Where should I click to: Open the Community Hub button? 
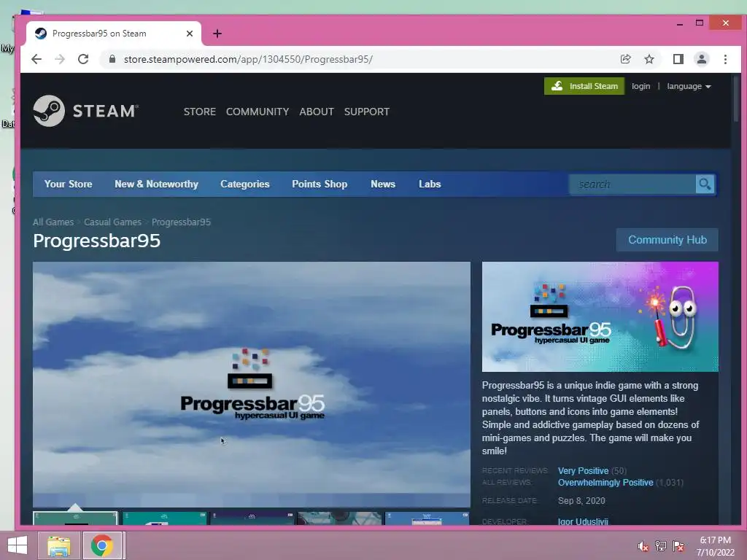pyautogui.click(x=667, y=239)
